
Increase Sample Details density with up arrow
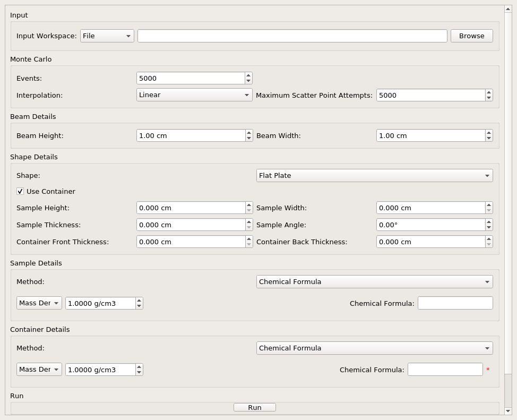pos(139,300)
